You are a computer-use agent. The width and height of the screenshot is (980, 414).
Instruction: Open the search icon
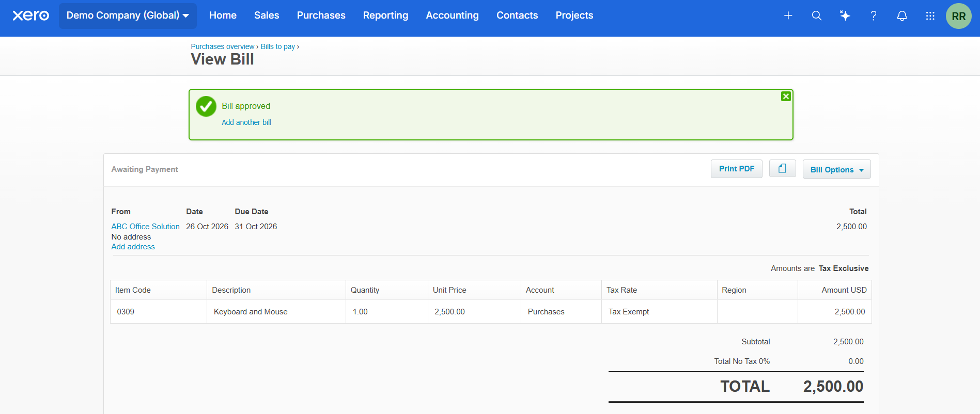(817, 15)
